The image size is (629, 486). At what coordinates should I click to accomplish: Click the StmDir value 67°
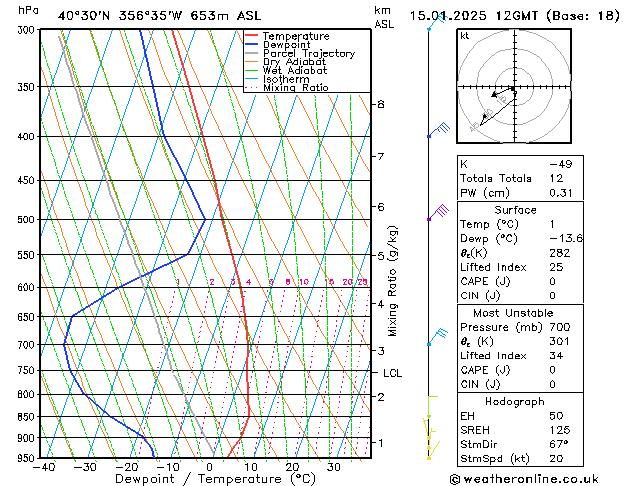coord(559,444)
